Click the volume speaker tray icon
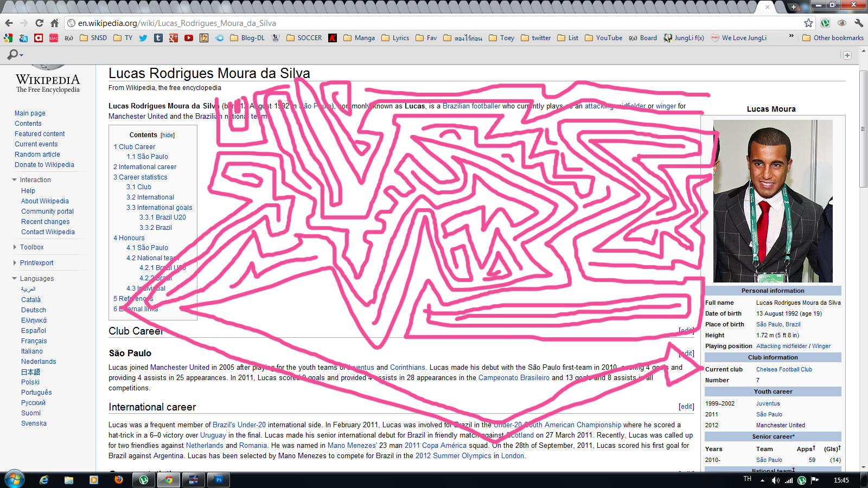 pos(776,480)
